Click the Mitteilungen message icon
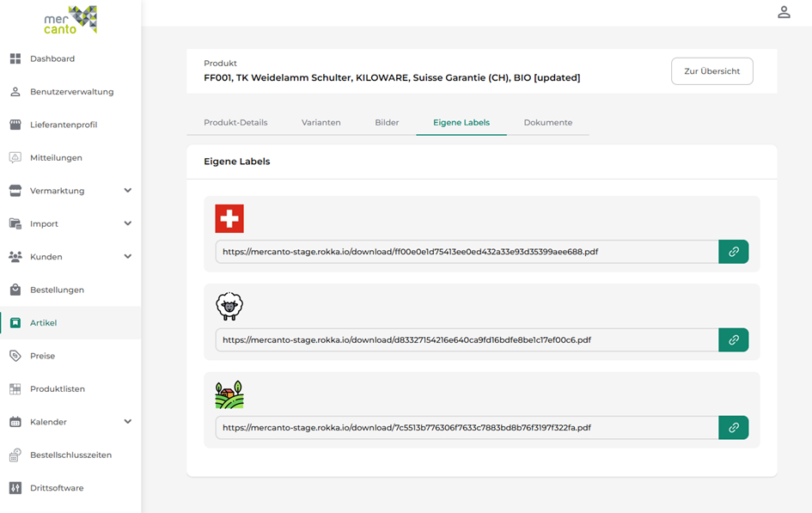The image size is (812, 513). click(15, 157)
